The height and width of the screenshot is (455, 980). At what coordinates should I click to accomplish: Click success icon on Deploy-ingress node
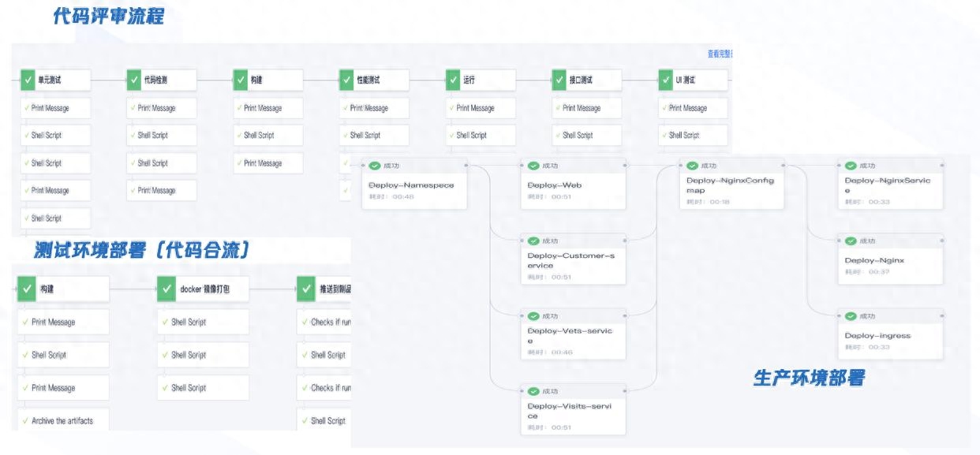point(851,315)
